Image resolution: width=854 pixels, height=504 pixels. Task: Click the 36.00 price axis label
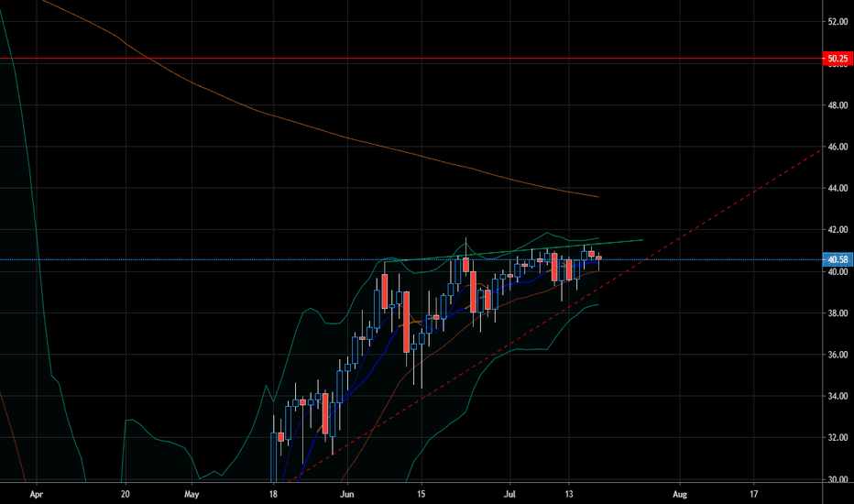coord(838,355)
